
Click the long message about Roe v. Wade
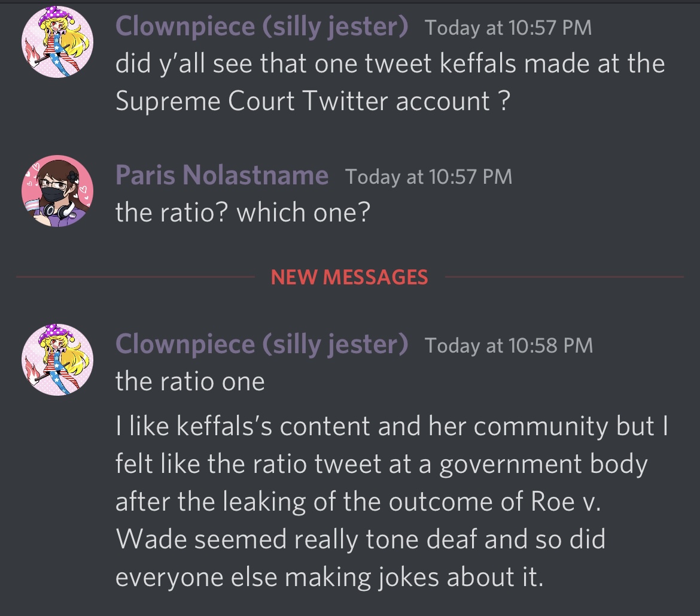(x=392, y=501)
